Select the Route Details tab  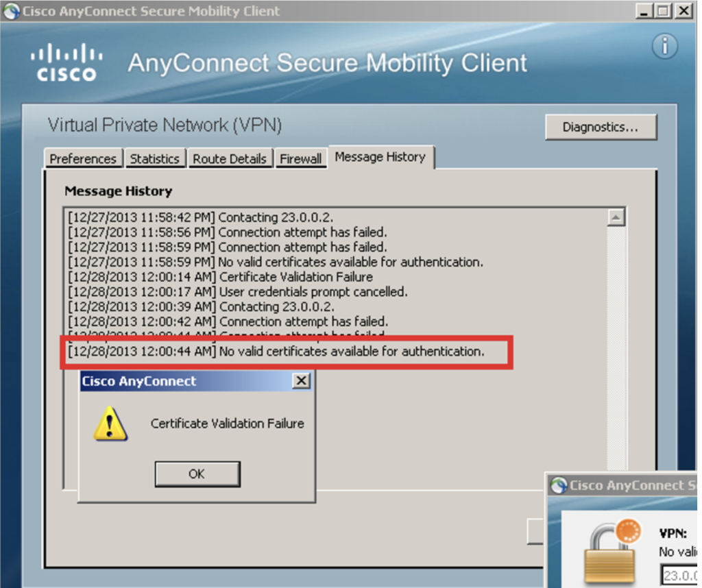(x=230, y=159)
